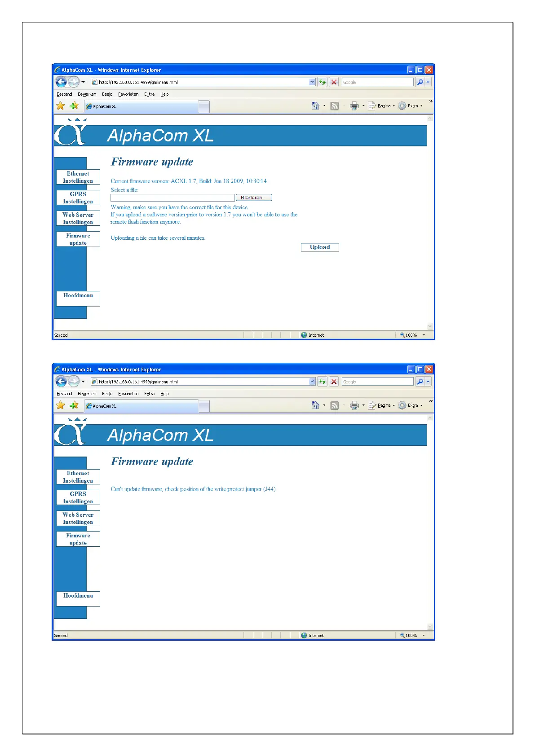Click page scrollbar down arrow in top window
This screenshot has height=756, width=535.
pyautogui.click(x=430, y=326)
